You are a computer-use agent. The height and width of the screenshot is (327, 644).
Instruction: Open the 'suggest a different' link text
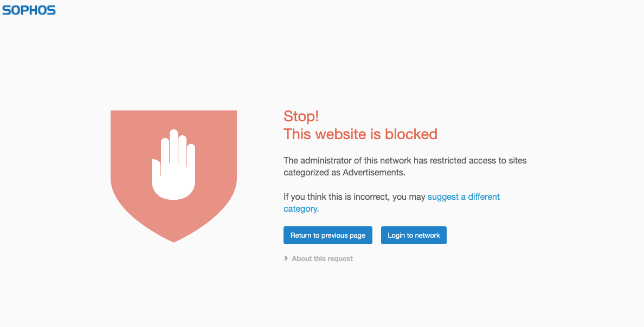pyautogui.click(x=463, y=197)
